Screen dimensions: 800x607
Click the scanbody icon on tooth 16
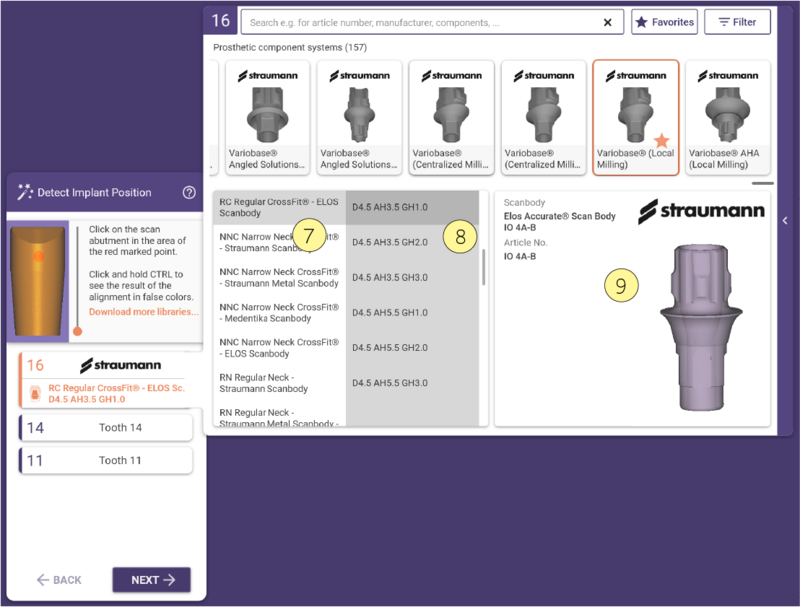point(35,393)
